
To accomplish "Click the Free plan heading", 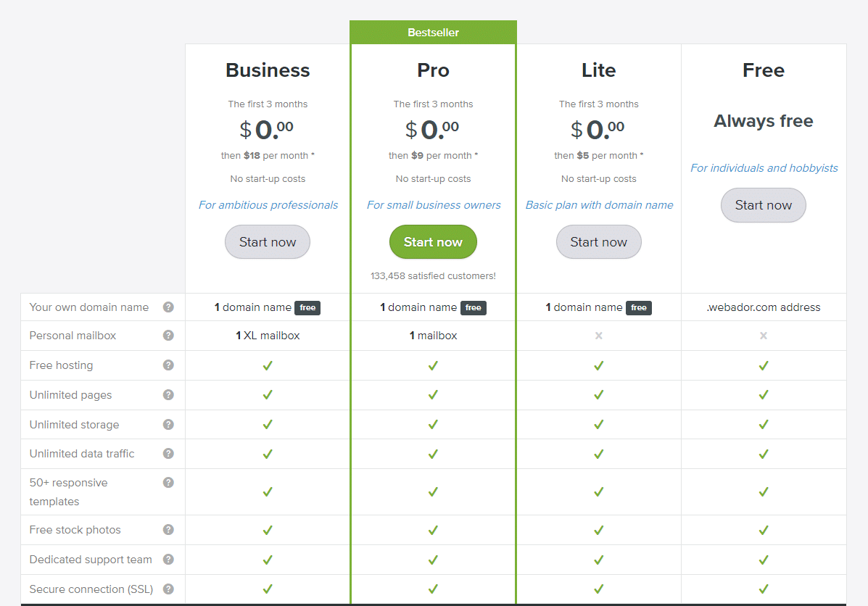I will 764,70.
